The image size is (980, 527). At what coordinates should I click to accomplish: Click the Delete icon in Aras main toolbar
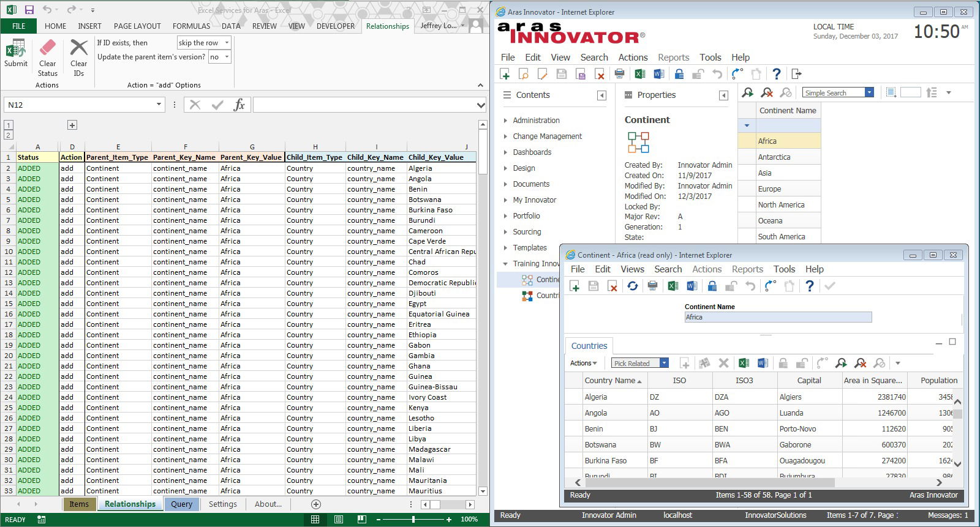[600, 74]
